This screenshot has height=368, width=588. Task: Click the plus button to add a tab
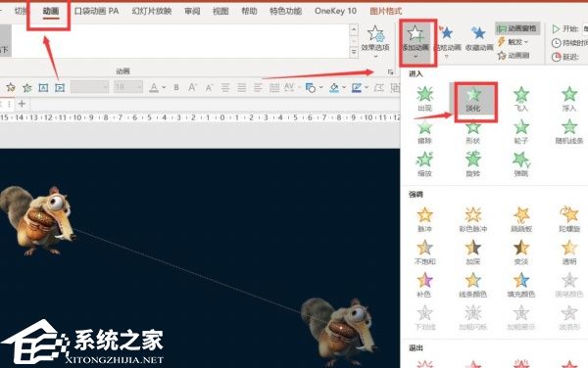tap(22, 104)
